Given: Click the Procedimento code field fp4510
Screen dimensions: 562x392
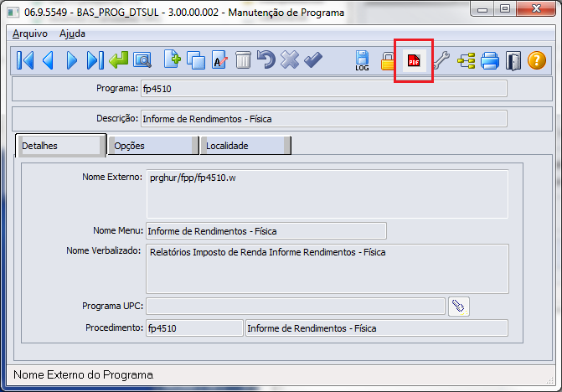Looking at the screenshot, I should click(x=194, y=328).
